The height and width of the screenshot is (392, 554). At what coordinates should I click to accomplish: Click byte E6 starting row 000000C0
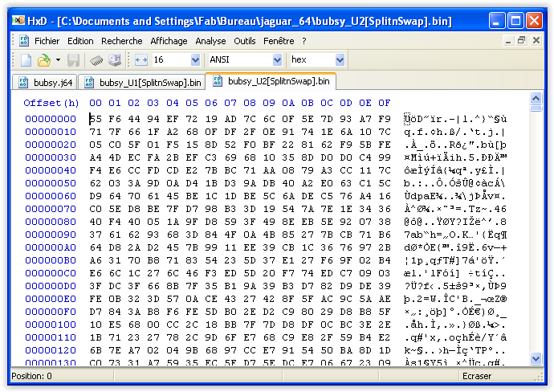pos(96,273)
